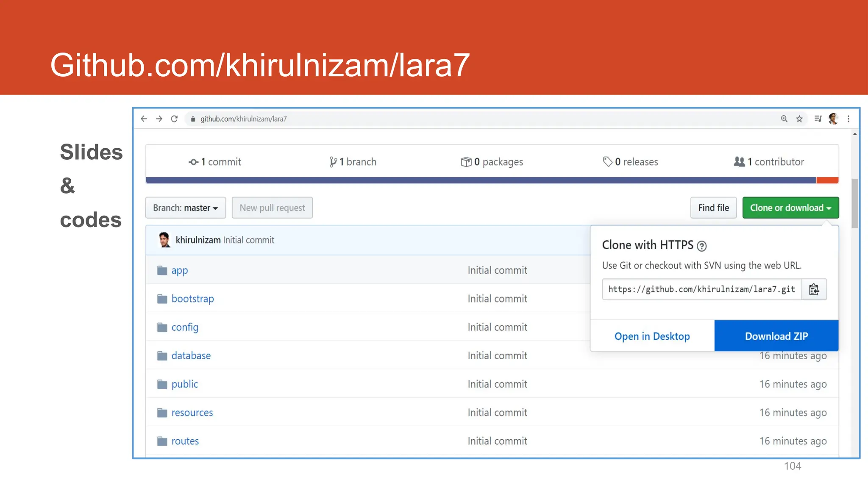
Task: Open the resources folder
Action: point(192,412)
